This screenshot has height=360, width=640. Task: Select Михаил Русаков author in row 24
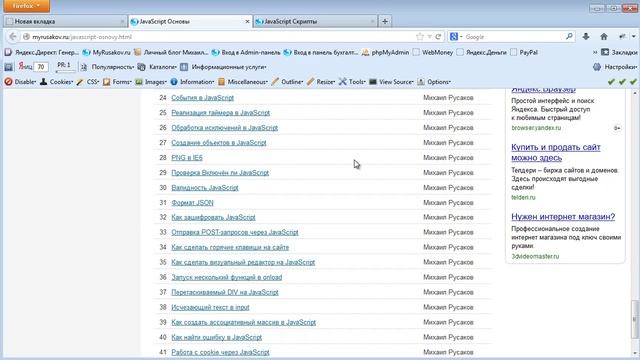[448, 98]
